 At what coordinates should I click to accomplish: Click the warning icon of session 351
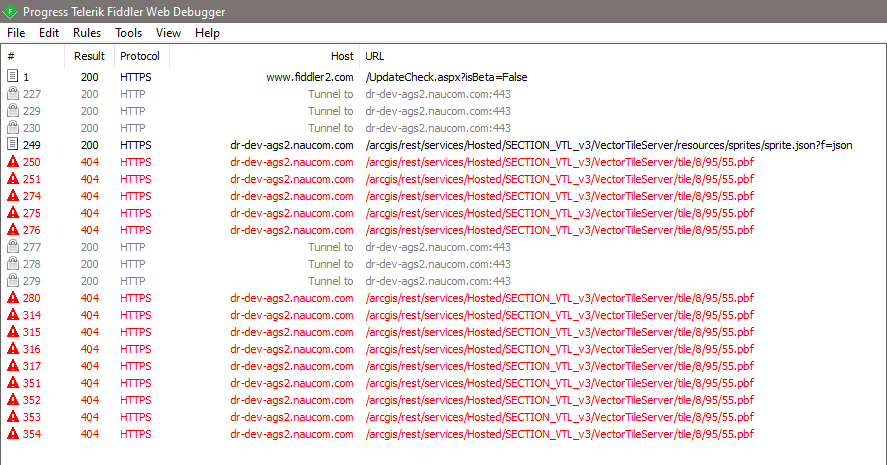coord(12,382)
